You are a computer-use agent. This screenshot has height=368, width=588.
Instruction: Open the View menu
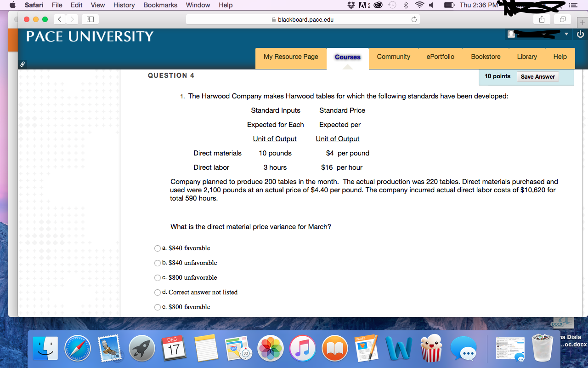point(98,5)
